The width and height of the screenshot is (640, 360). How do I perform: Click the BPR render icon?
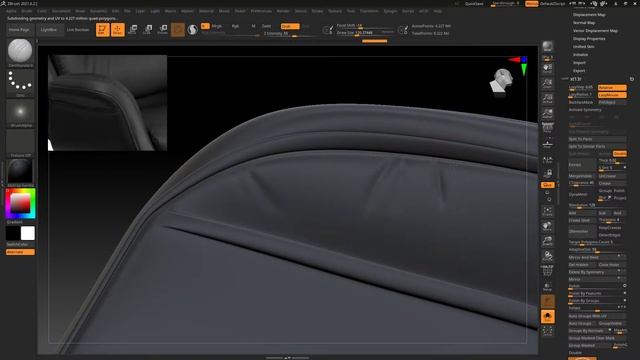coord(547,46)
